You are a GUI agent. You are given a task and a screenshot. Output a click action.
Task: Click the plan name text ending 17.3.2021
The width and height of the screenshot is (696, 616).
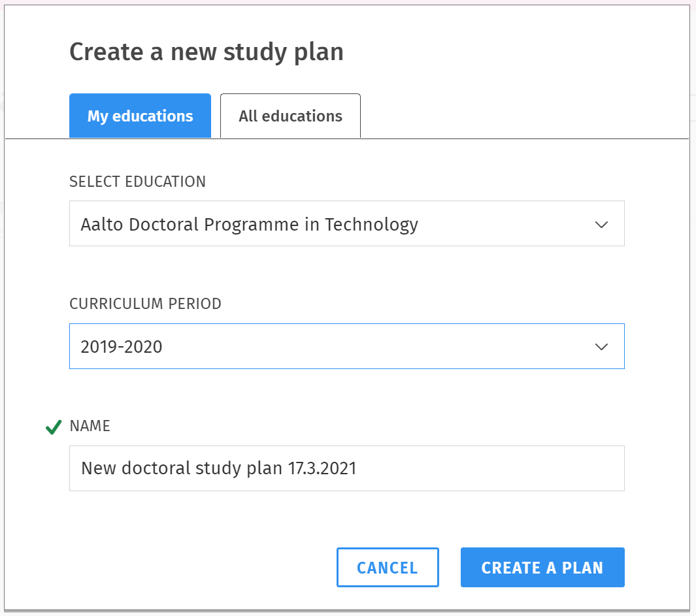(x=219, y=468)
